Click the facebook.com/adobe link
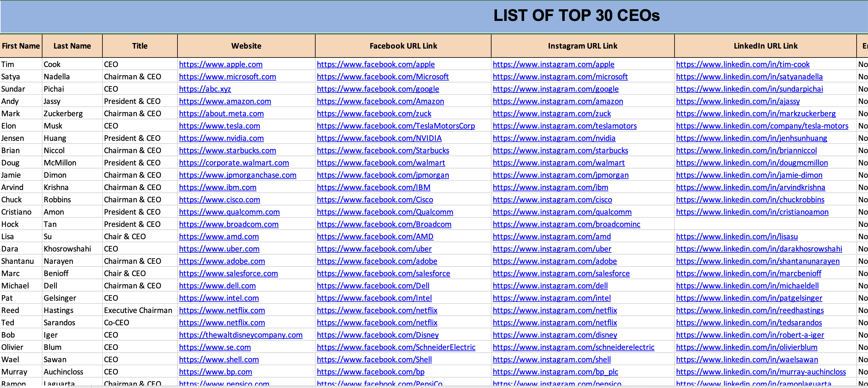The width and height of the screenshot is (868, 388). [x=377, y=261]
